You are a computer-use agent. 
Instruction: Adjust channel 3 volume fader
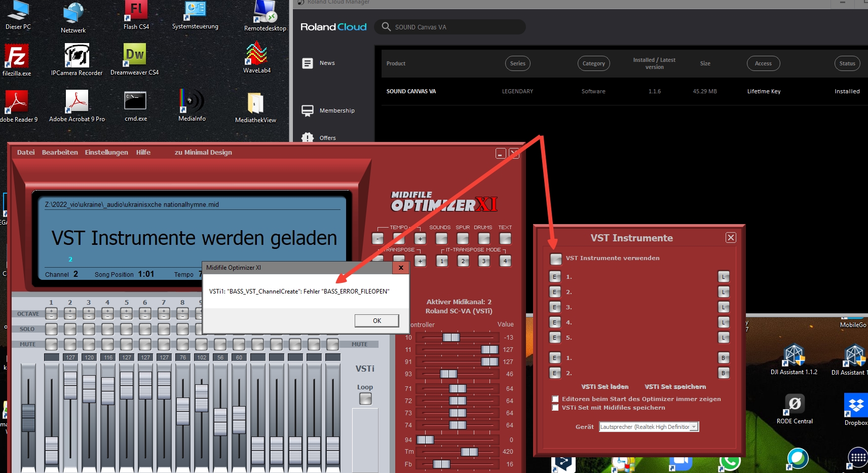tap(89, 389)
